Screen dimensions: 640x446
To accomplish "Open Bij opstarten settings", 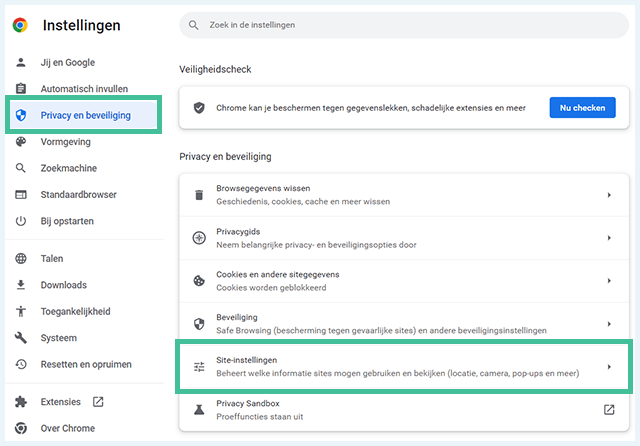I will [x=67, y=221].
